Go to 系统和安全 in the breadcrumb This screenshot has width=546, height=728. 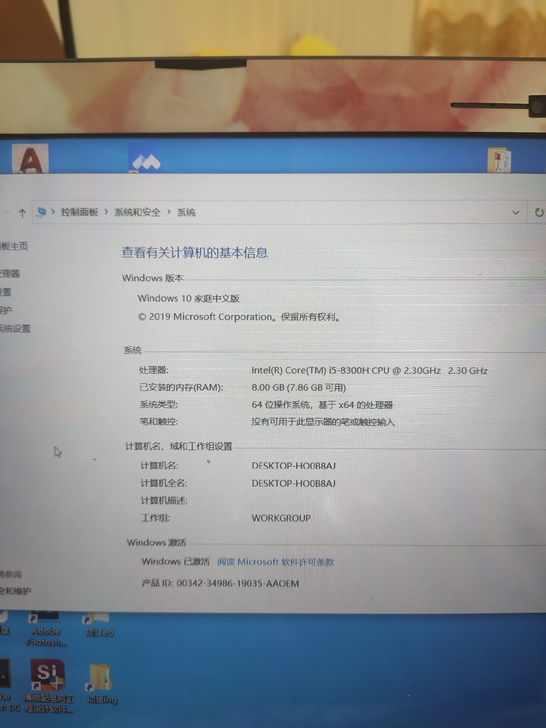[137, 212]
